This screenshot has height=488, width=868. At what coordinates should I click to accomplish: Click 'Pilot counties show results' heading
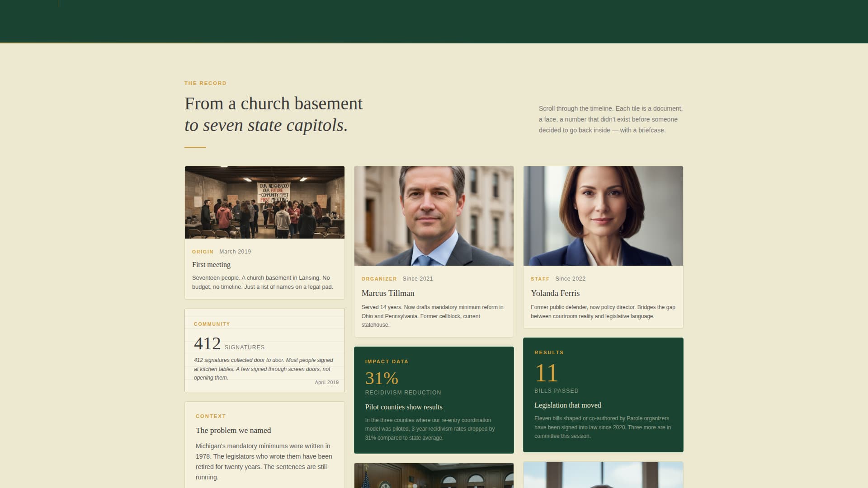point(404,407)
